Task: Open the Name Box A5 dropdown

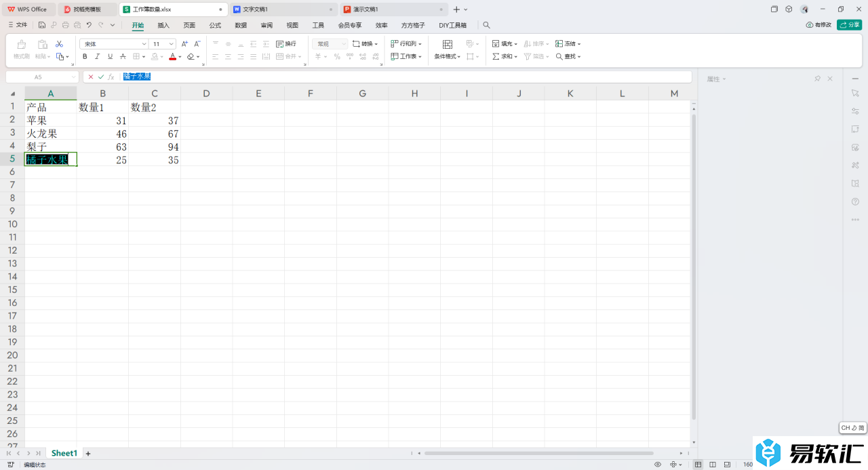Action: [x=74, y=77]
